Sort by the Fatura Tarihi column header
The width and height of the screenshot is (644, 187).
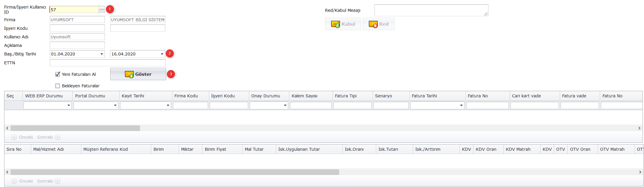tap(424, 96)
